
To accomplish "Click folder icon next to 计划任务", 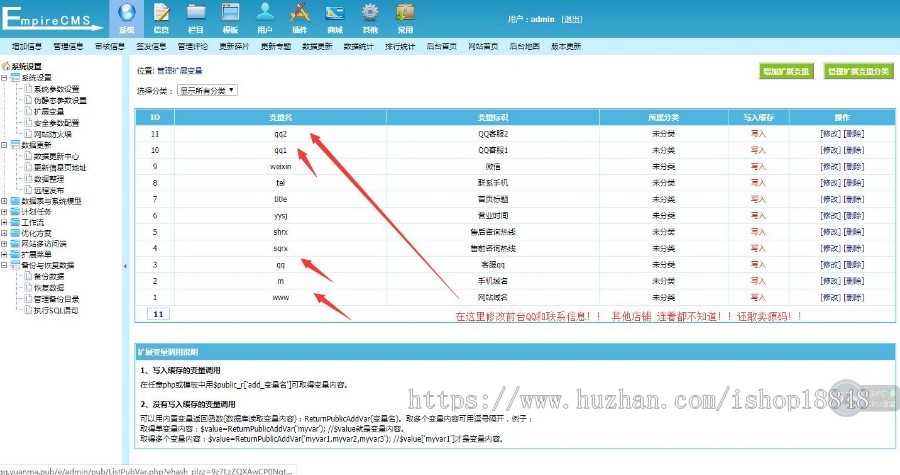I will click(15, 212).
